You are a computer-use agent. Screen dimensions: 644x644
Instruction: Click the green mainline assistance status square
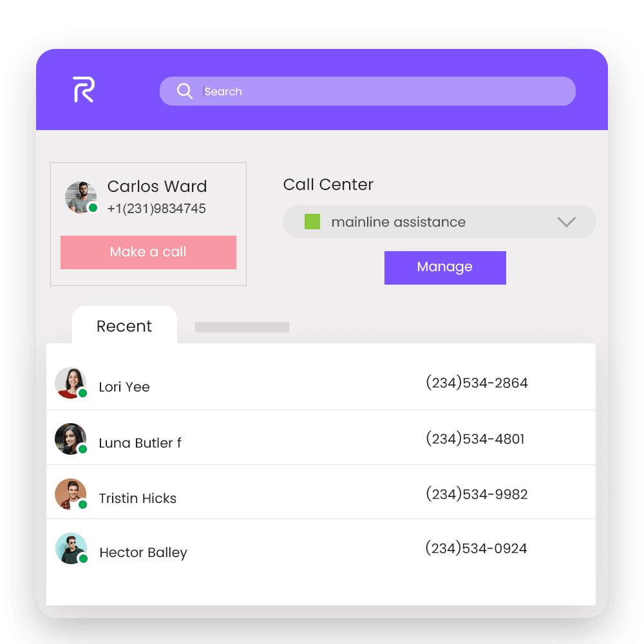coord(312,222)
